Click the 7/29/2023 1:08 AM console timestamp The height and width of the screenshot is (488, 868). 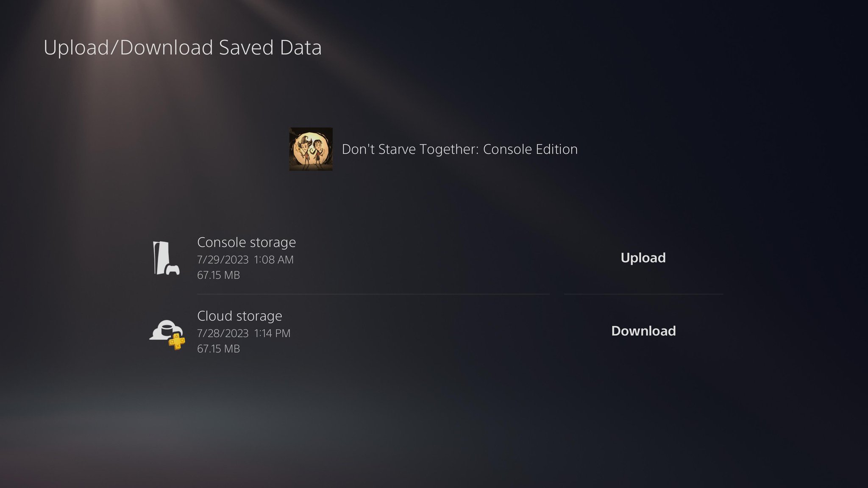click(x=245, y=260)
